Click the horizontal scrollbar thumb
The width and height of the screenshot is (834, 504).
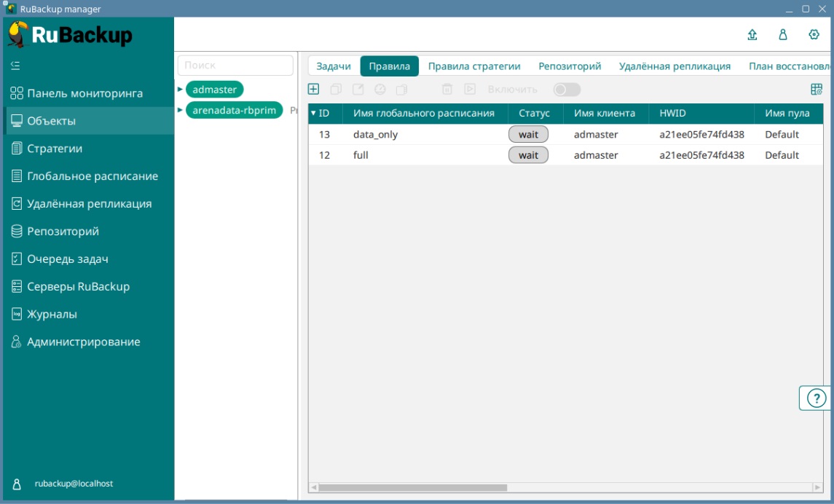[412, 487]
